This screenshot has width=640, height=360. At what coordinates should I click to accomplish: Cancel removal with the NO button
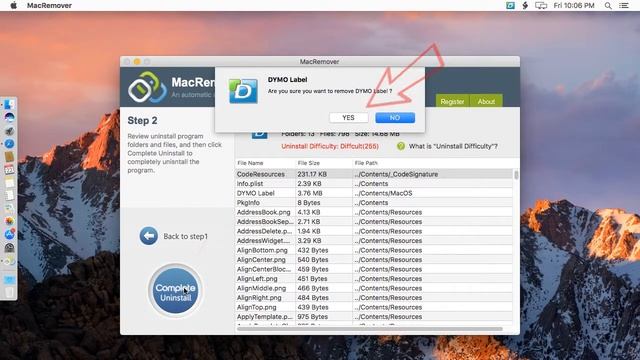395,118
